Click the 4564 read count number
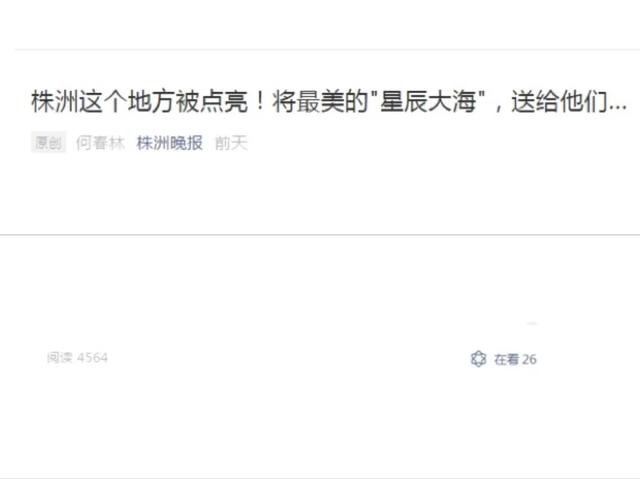This screenshot has height=479, width=640. point(92,358)
